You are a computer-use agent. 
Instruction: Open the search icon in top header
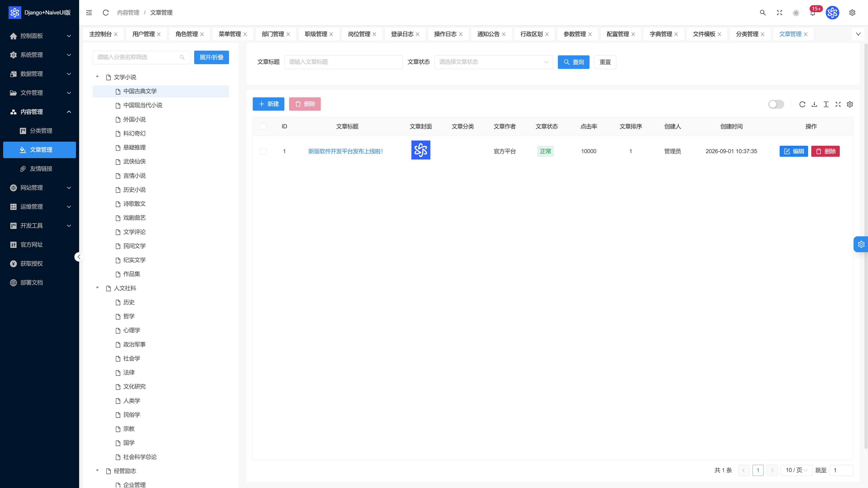[763, 12]
